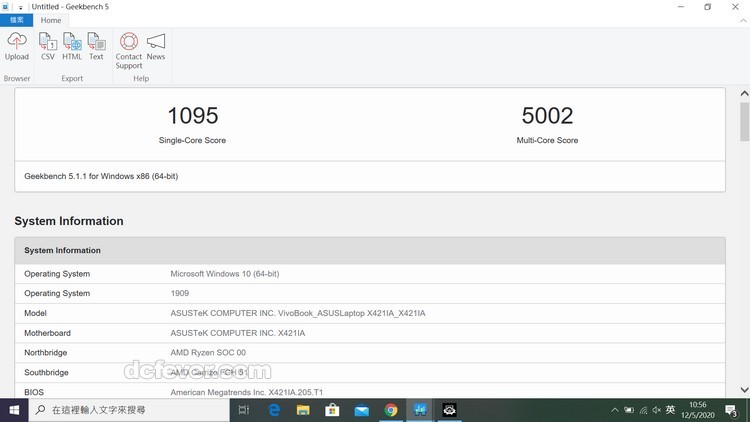
Task: Switch input language indicator
Action: tap(670, 410)
